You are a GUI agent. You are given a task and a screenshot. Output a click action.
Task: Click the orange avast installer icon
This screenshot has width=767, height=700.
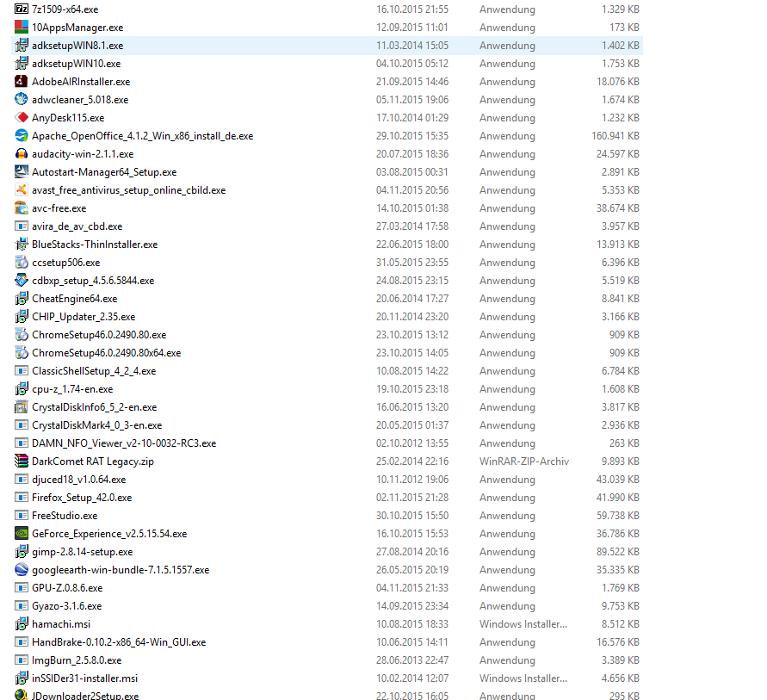(21, 189)
